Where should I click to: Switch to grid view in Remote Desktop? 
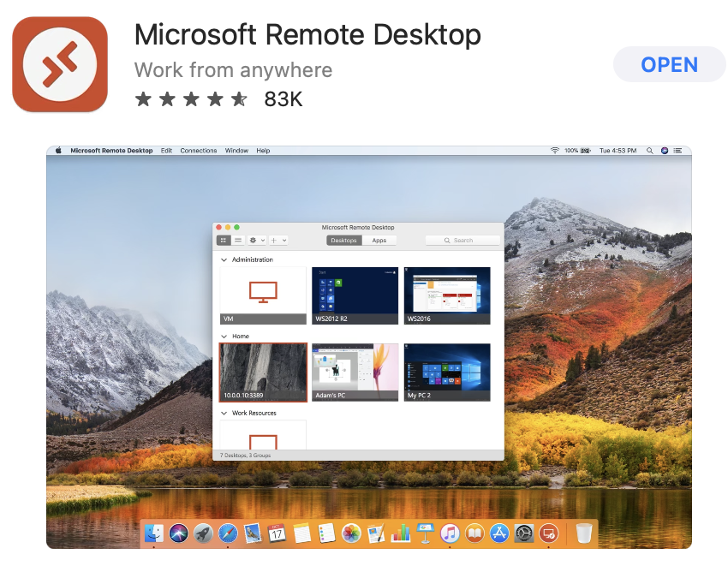coord(224,239)
